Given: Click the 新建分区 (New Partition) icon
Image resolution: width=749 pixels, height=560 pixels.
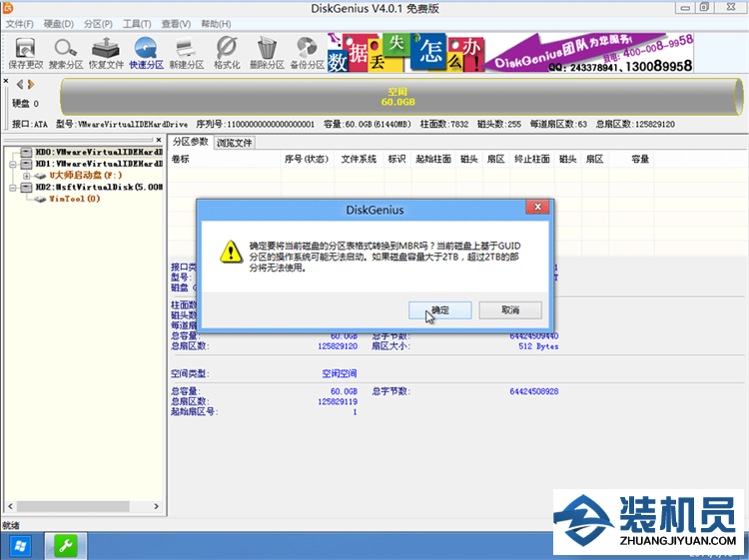Looking at the screenshot, I should tap(187, 52).
